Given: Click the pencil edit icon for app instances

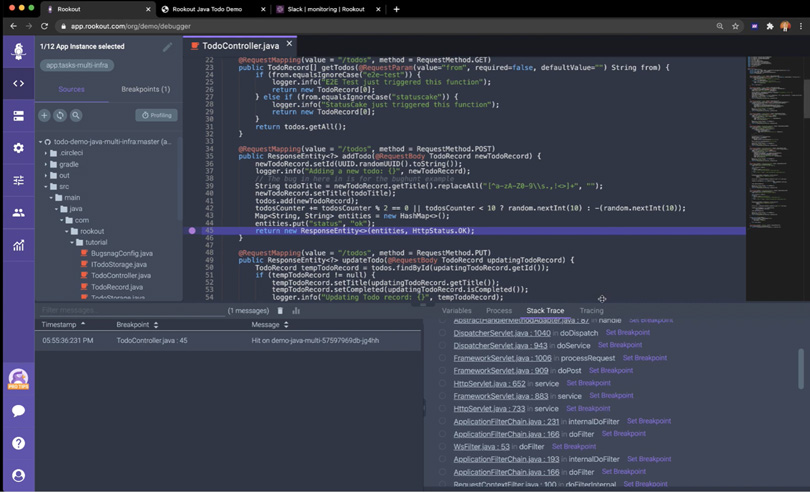Looking at the screenshot, I should tap(167, 47).
